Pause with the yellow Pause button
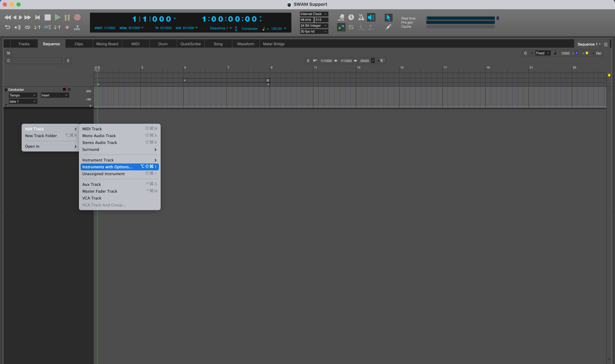Viewport: 615px width, 364px height. pyautogui.click(x=67, y=17)
